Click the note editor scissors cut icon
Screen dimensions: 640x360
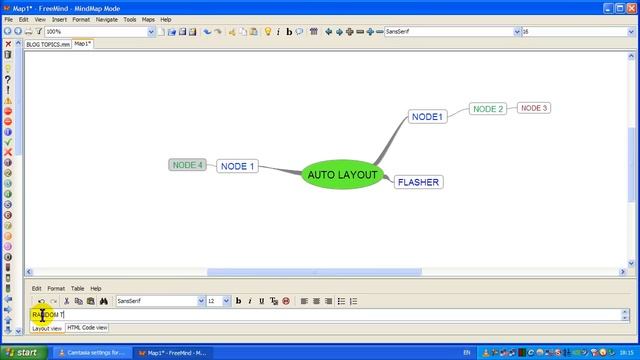(x=67, y=301)
